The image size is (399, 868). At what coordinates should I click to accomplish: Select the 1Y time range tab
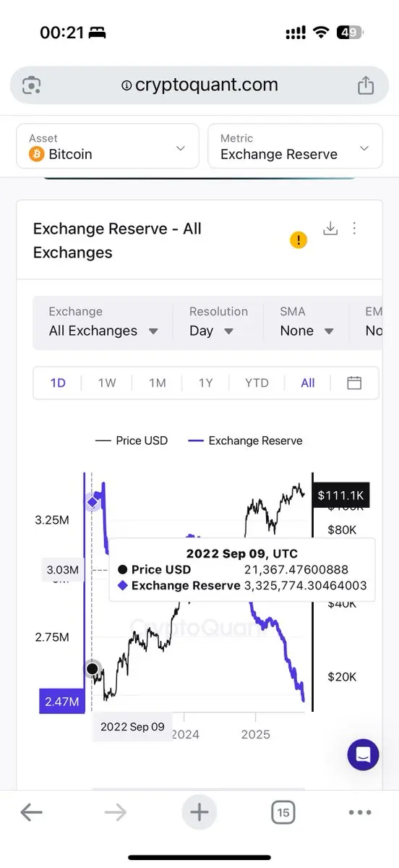tap(206, 383)
